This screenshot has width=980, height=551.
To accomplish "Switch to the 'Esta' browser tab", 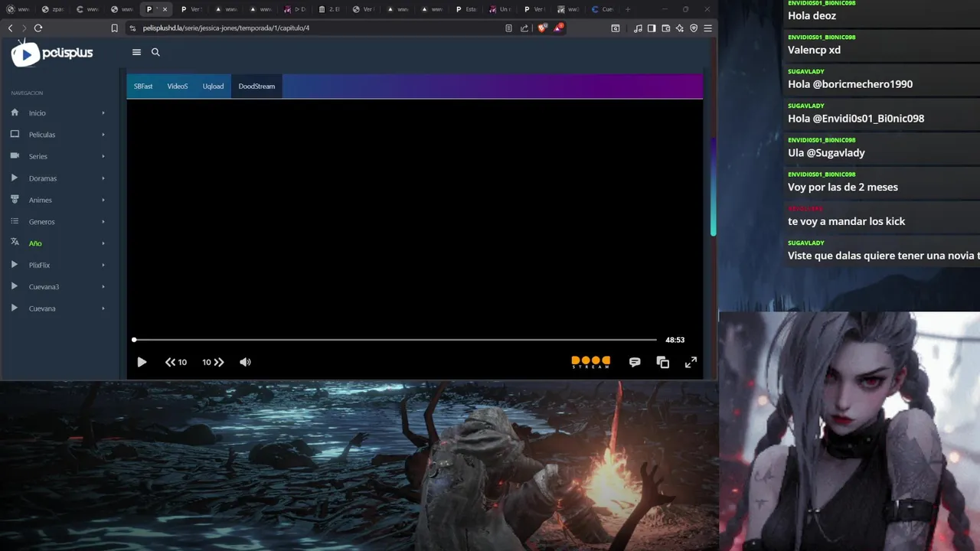I will (x=466, y=9).
